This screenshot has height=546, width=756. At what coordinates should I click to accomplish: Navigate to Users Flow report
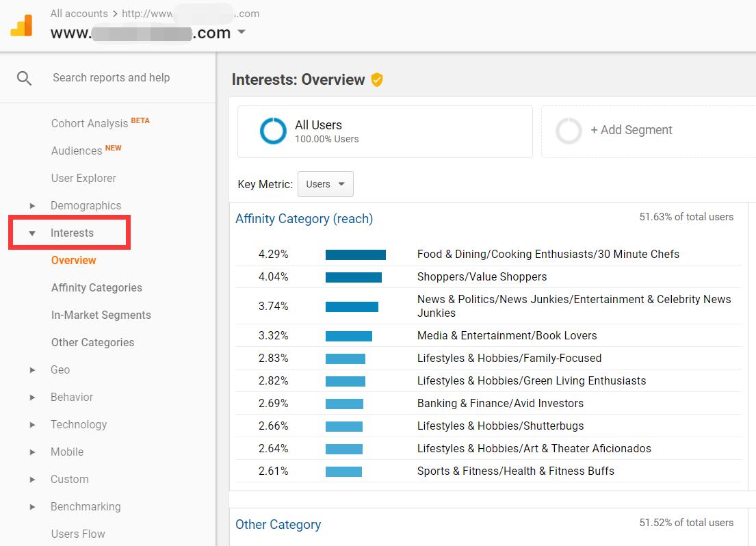coord(78,534)
